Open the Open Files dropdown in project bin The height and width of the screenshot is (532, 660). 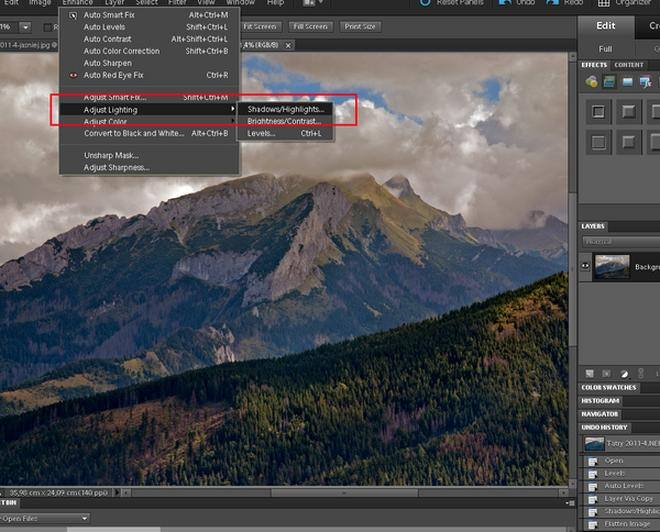coord(44,519)
